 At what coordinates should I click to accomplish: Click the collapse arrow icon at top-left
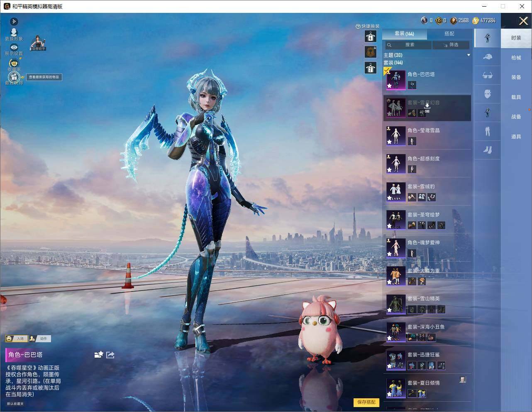[x=14, y=21]
